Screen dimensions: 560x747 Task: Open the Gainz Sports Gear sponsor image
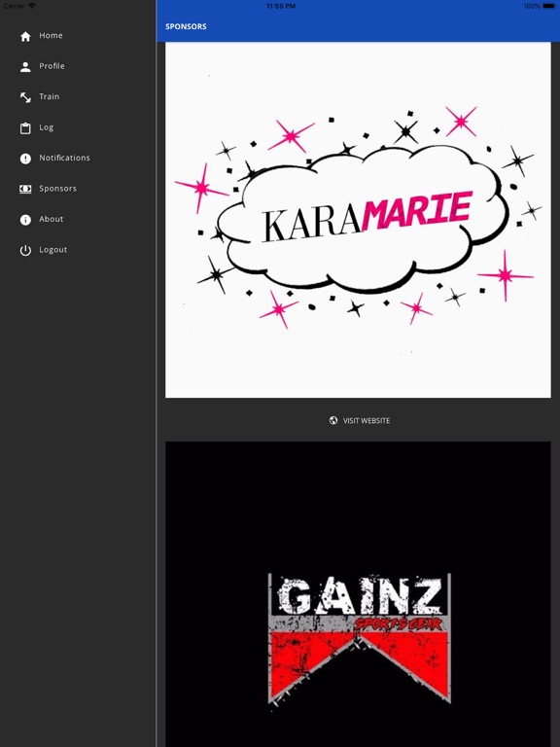coord(358,594)
